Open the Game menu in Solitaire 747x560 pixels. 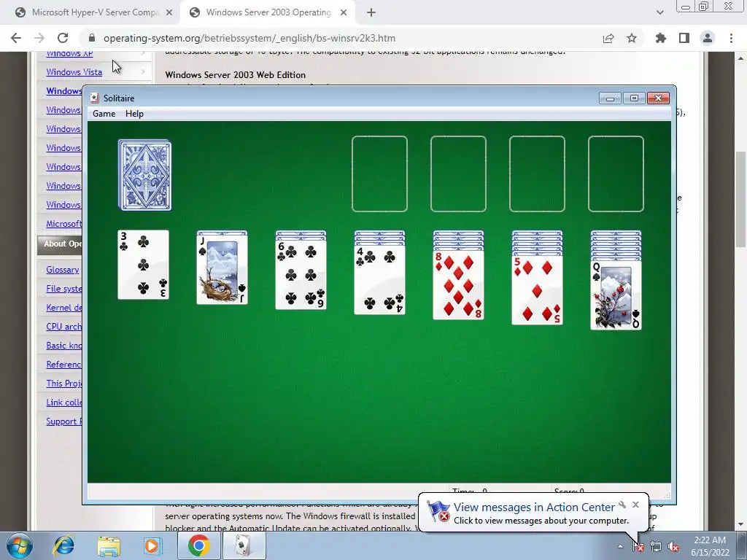click(104, 114)
